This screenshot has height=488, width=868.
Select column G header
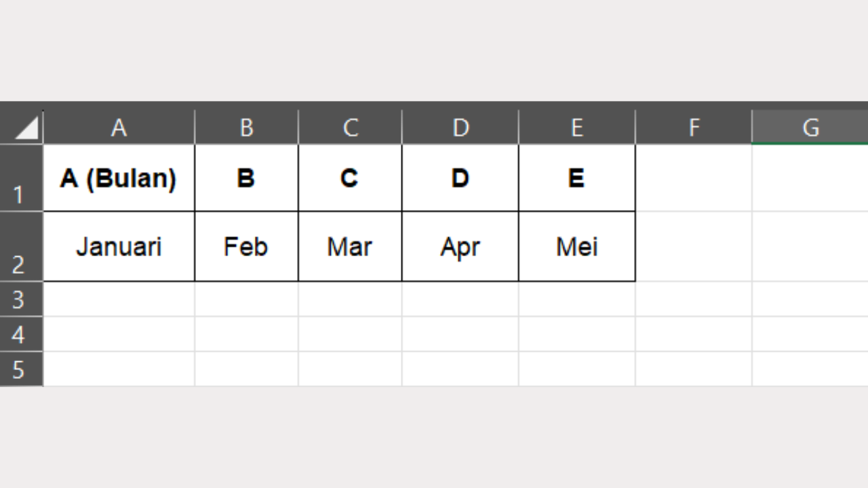810,127
